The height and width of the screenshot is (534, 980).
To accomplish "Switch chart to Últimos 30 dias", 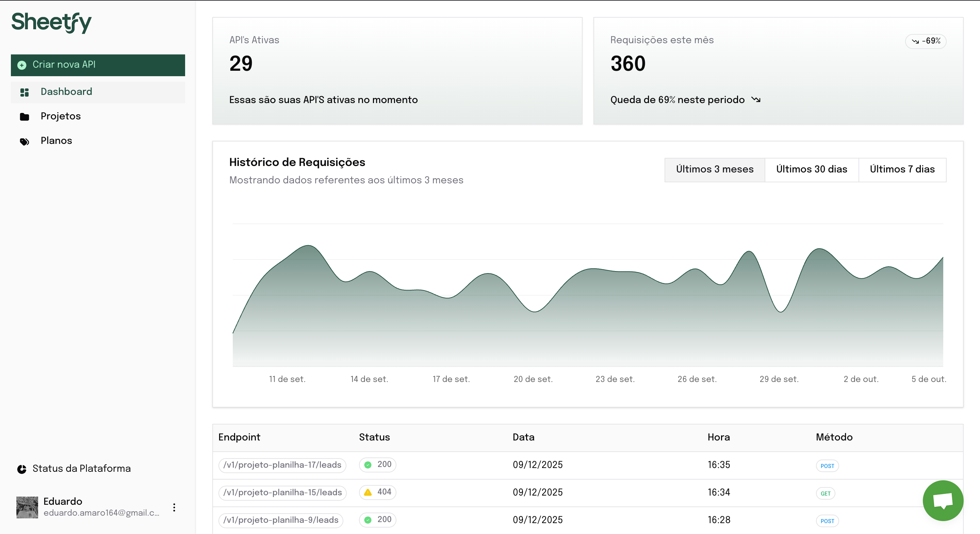I will click(811, 169).
